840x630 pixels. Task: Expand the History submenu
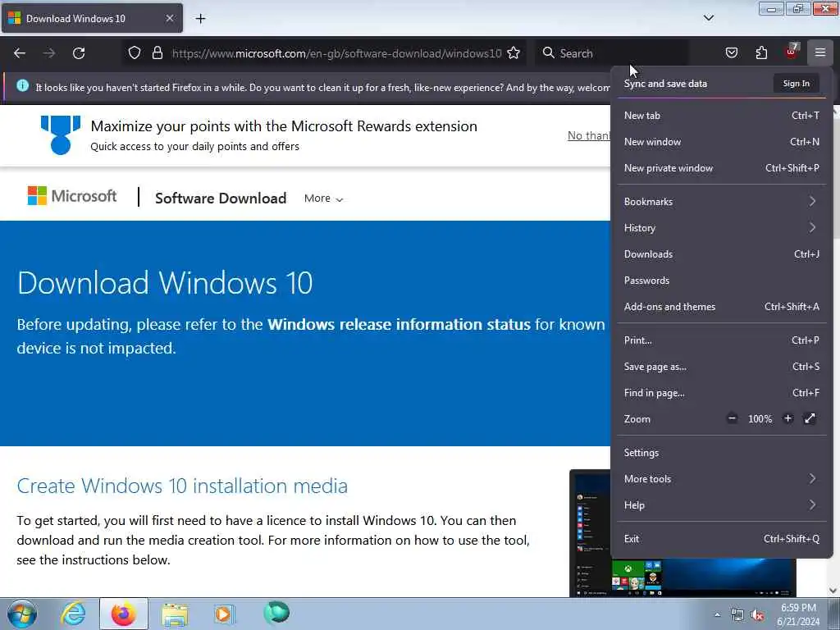(x=721, y=228)
